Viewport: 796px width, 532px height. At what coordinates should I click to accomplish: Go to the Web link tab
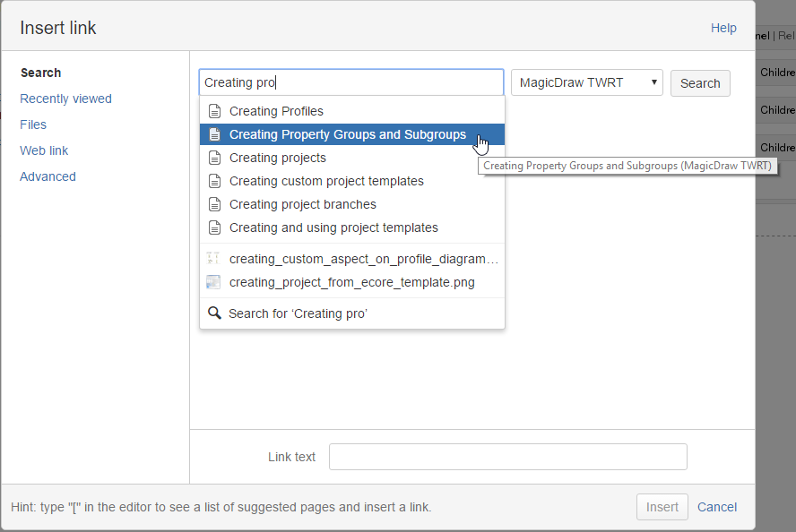coord(44,150)
